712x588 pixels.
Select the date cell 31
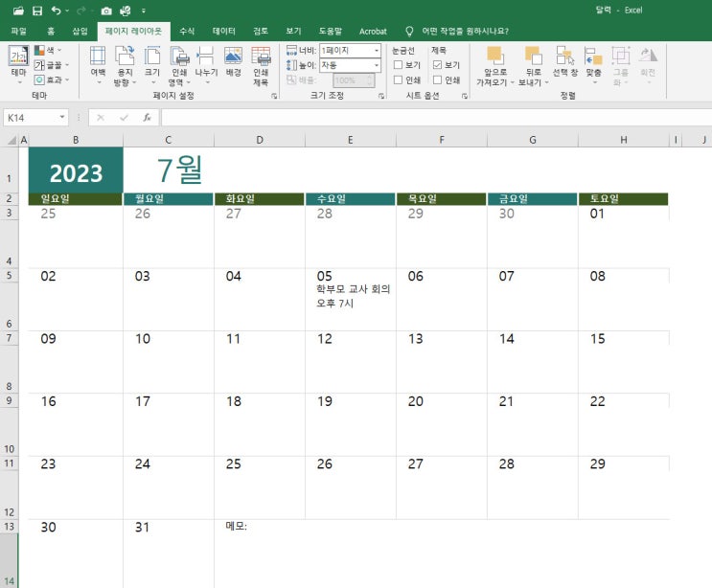click(x=169, y=528)
